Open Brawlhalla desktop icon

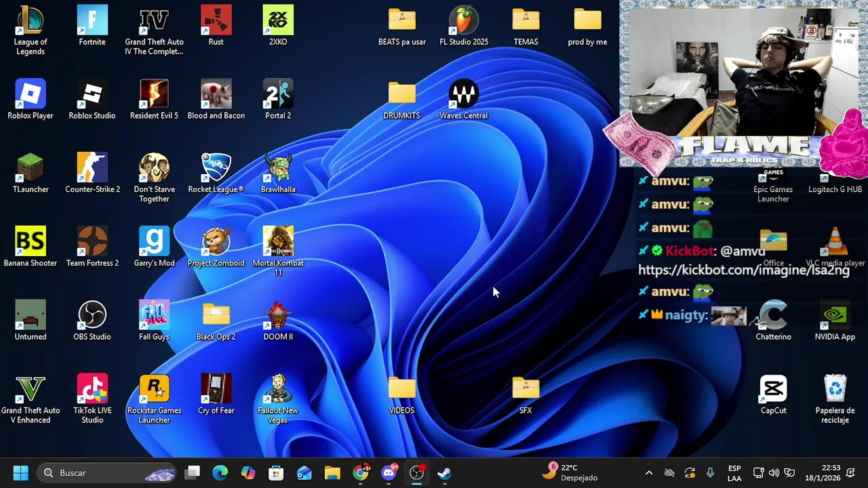(278, 173)
